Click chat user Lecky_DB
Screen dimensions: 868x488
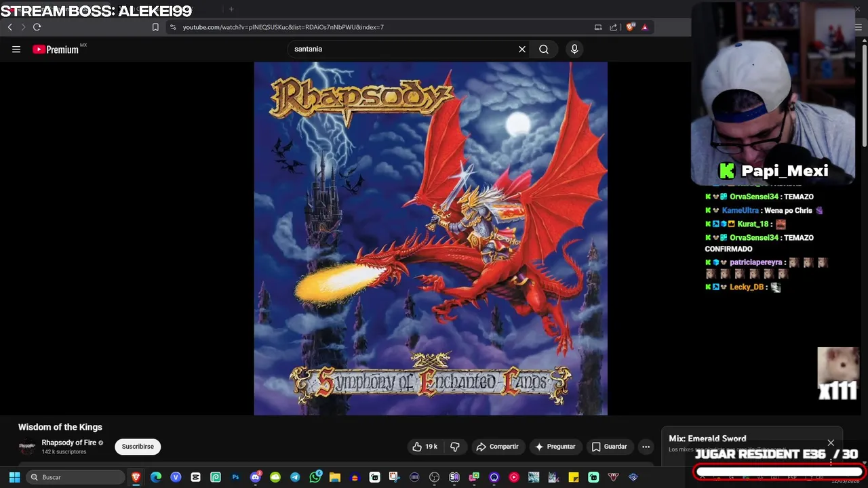click(x=747, y=287)
